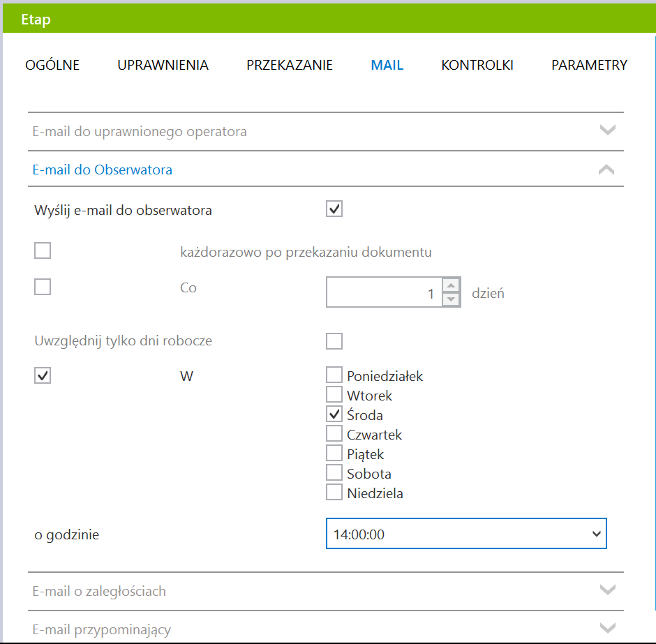Viewport: 656px width, 644px height.
Task: Tick the Co interval checkbox
Action: tap(43, 287)
